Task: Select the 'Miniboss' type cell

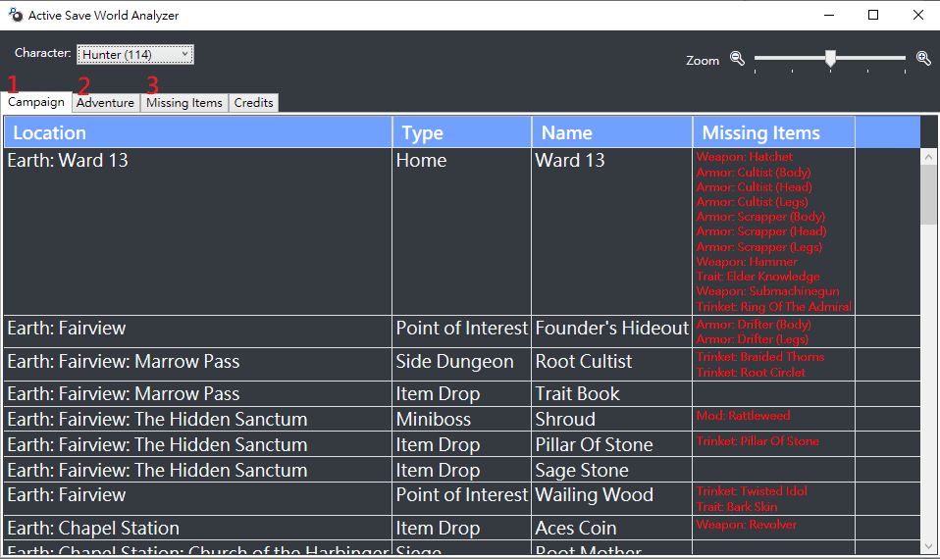Action: coord(462,419)
